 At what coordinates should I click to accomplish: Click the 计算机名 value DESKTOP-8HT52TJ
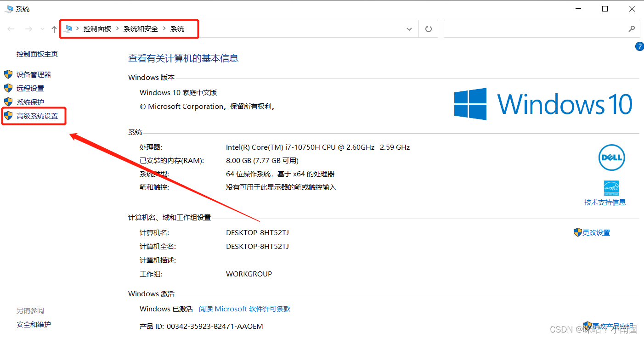257,232
